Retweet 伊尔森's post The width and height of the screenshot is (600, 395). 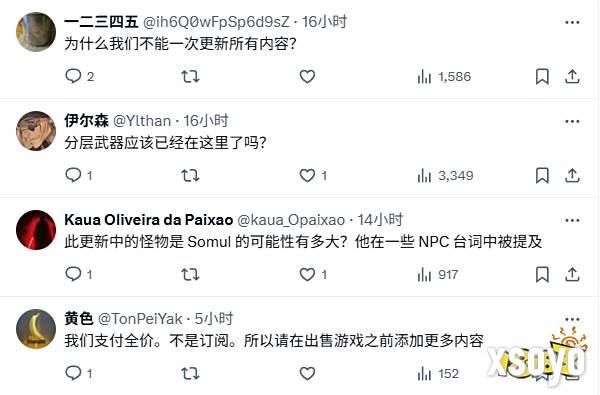(190, 175)
